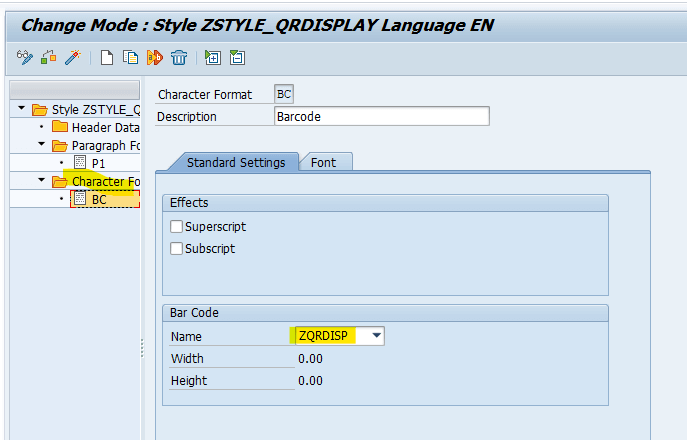Viewport: 687px width, 440px height.
Task: Click the Display/Change glasses-pencil toolbar icon
Action: (x=25, y=57)
